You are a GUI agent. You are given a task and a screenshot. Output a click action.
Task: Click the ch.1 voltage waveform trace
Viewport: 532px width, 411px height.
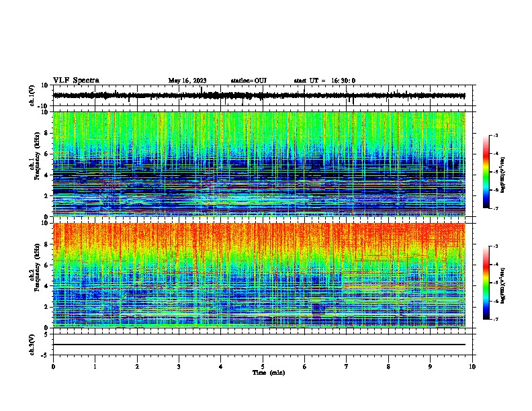(259, 95)
